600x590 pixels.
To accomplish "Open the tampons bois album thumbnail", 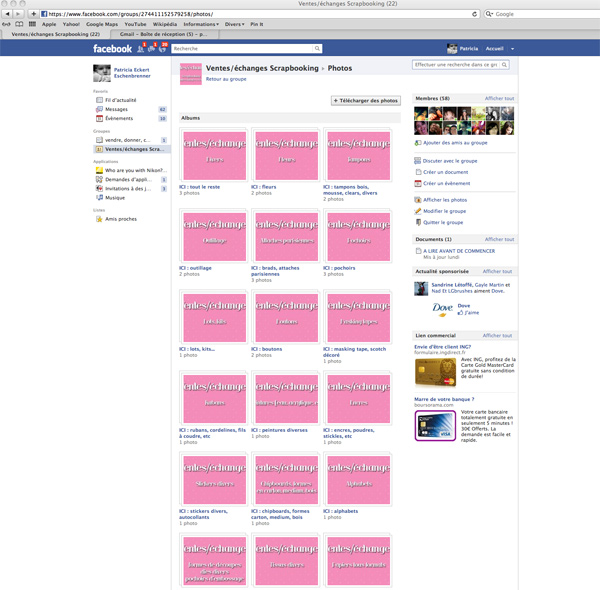I will point(359,155).
